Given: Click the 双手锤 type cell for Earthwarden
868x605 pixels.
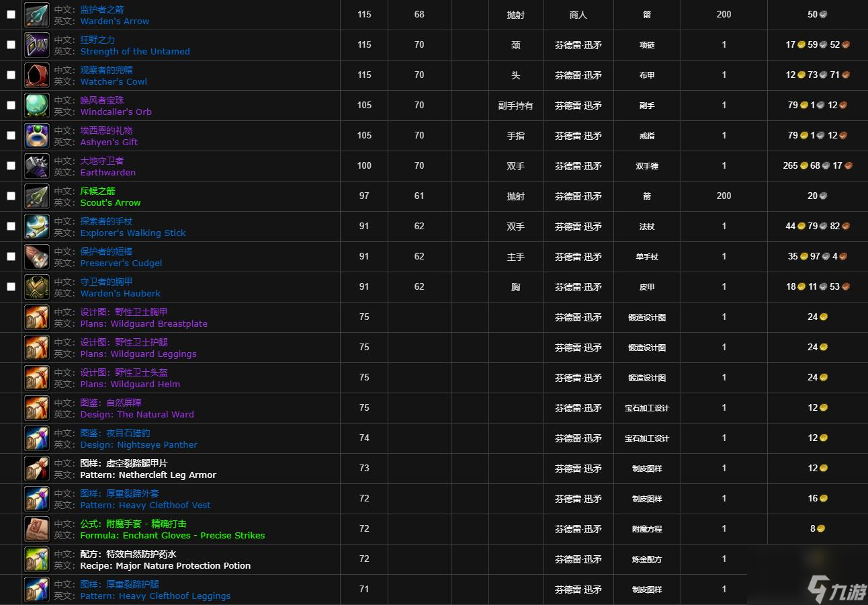Looking at the screenshot, I should pyautogui.click(x=647, y=166).
